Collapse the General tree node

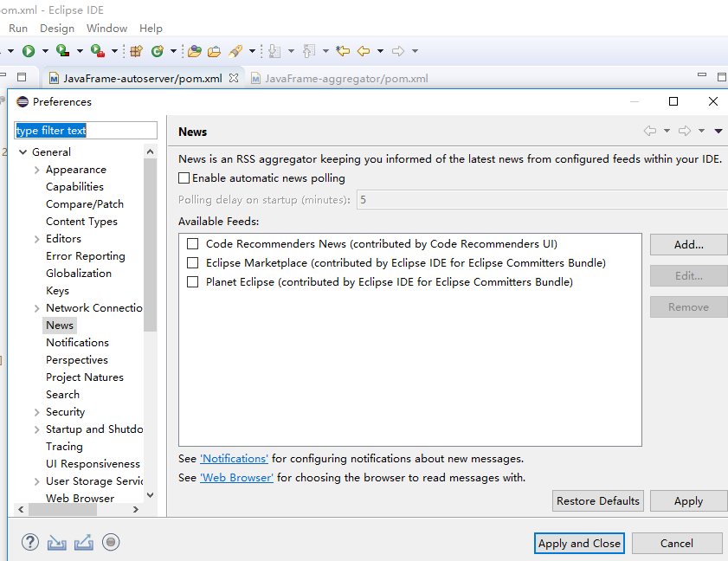coord(23,152)
